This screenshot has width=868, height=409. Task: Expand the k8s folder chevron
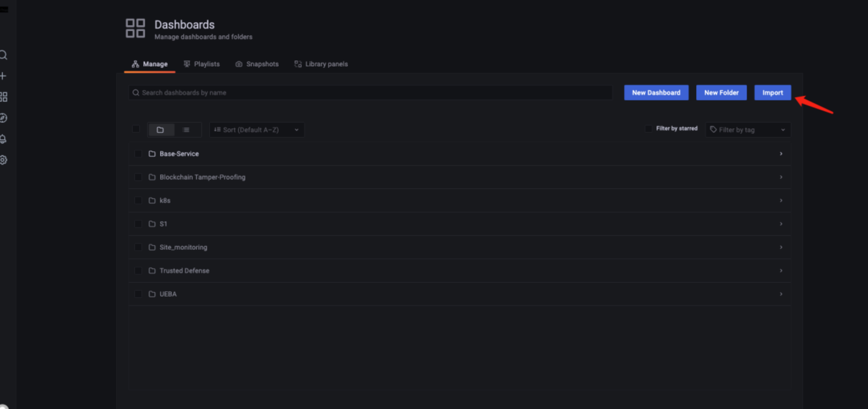point(781,200)
